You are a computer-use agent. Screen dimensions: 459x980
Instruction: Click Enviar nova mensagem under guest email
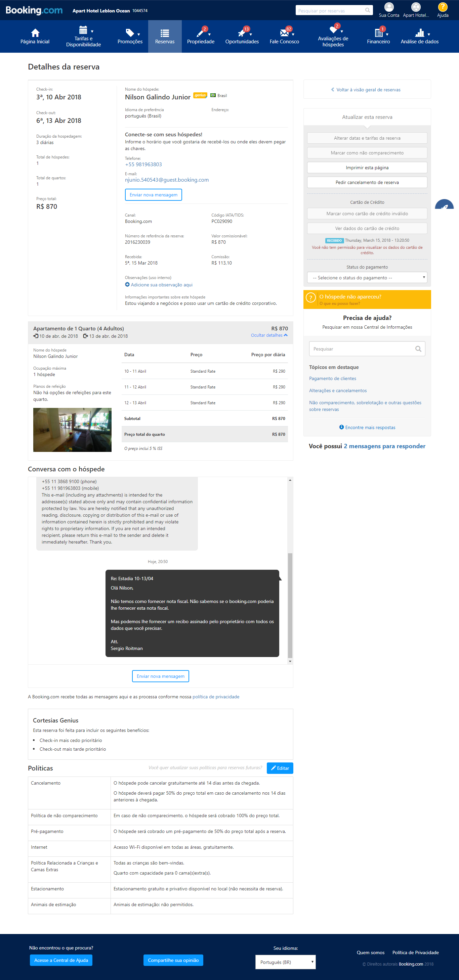coord(154,194)
